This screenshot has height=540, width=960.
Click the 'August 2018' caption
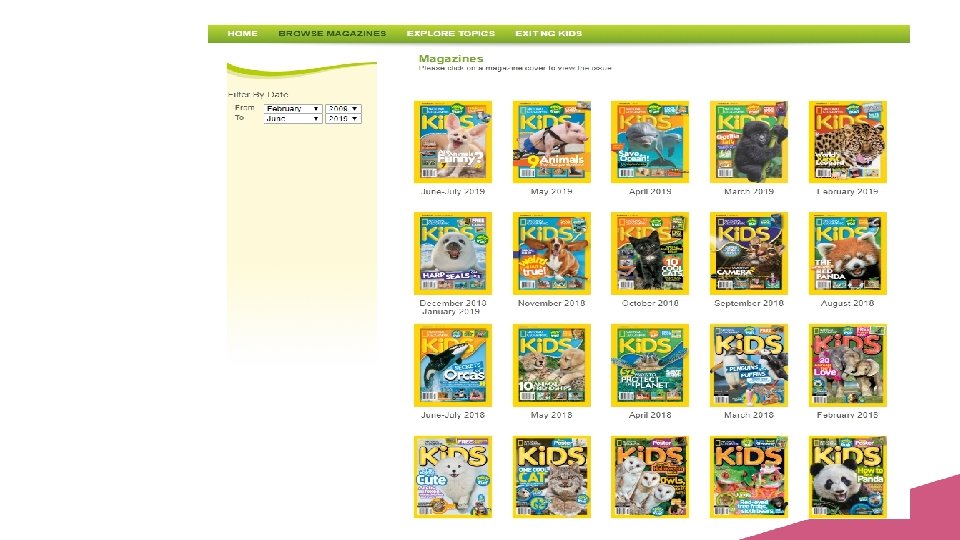847,303
